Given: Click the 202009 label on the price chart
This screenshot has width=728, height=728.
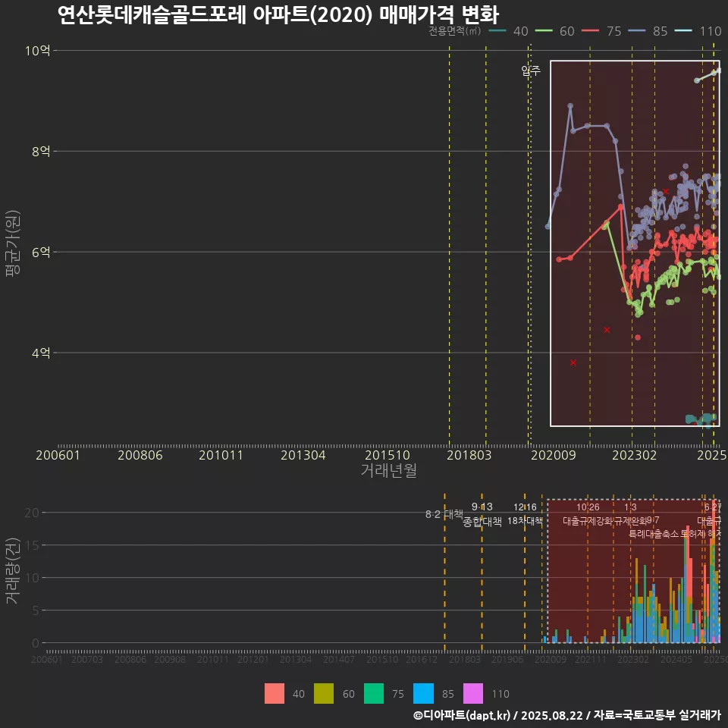Looking at the screenshot, I should click(x=554, y=455).
